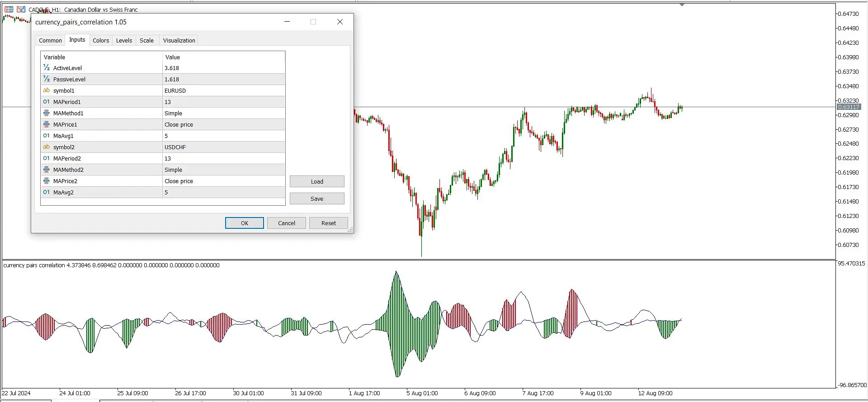Viewport: 868px width, 402px height.
Task: Select the MAMethod2 variable name
Action: 68,170
